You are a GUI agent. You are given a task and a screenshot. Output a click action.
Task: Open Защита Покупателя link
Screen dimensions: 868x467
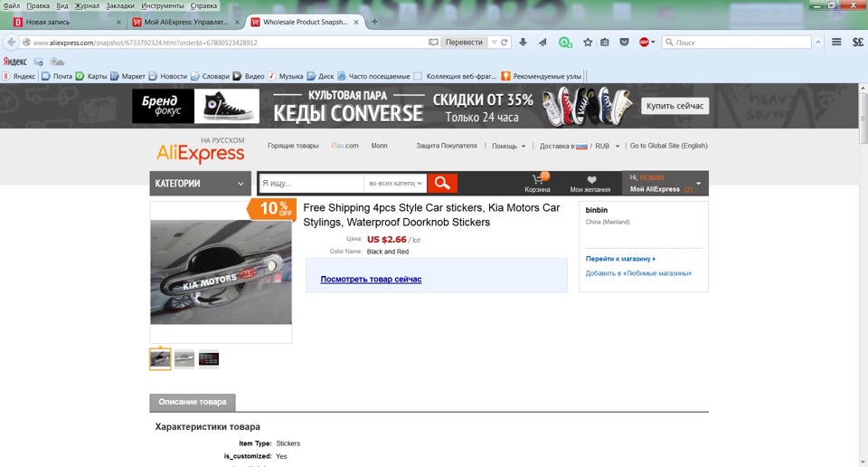[446, 146]
